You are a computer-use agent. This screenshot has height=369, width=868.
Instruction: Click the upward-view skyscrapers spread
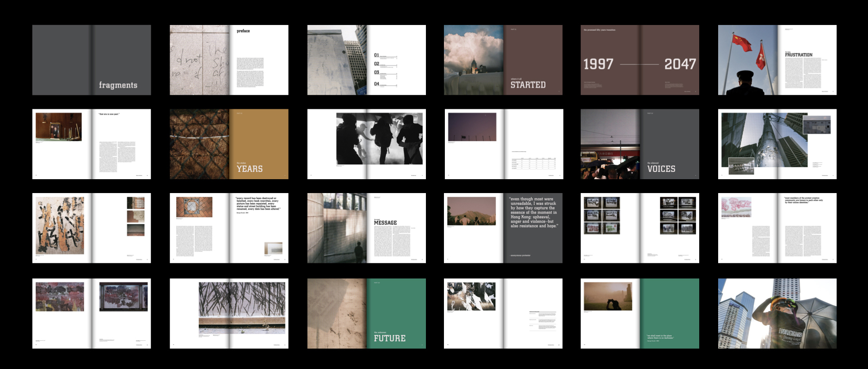click(x=777, y=144)
